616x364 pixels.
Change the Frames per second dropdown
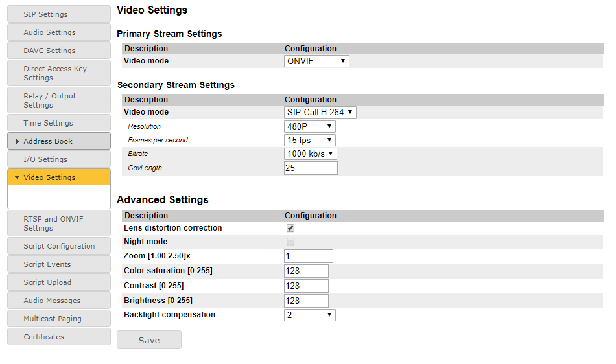click(x=310, y=140)
